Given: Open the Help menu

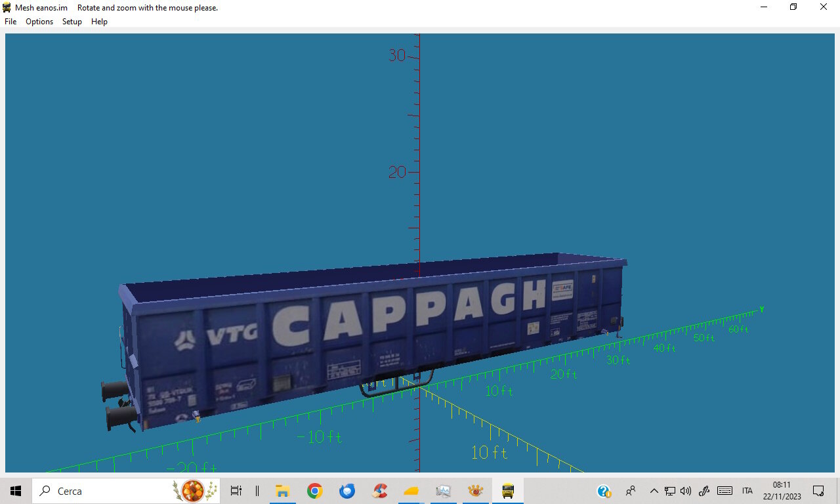Looking at the screenshot, I should click(x=99, y=22).
